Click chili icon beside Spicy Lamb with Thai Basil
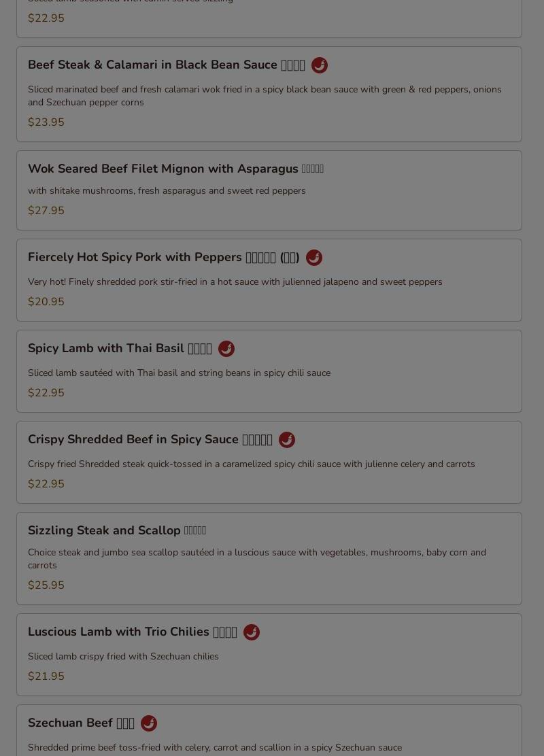Image resolution: width=544 pixels, height=756 pixels. 226,349
